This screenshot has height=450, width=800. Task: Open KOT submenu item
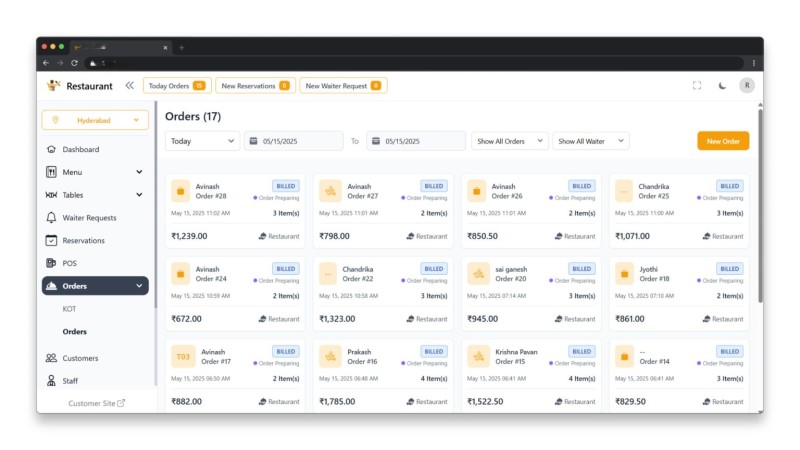[69, 309]
